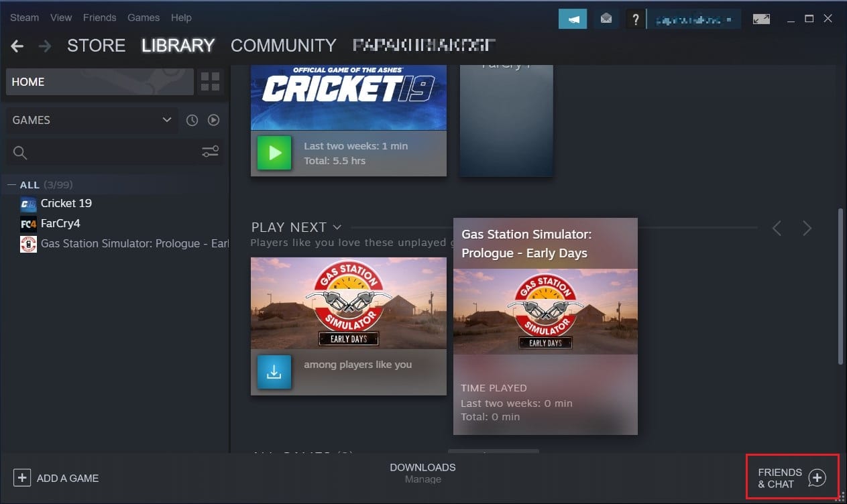
Task: Check inbox with the envelope icon
Action: pos(606,18)
